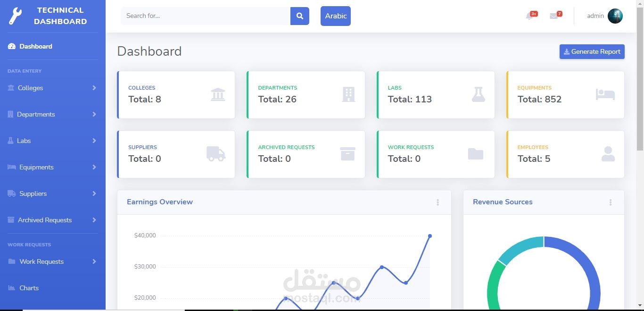Open the Dashboard sidebar item
Image resolution: width=644 pixels, height=311 pixels.
[53, 46]
